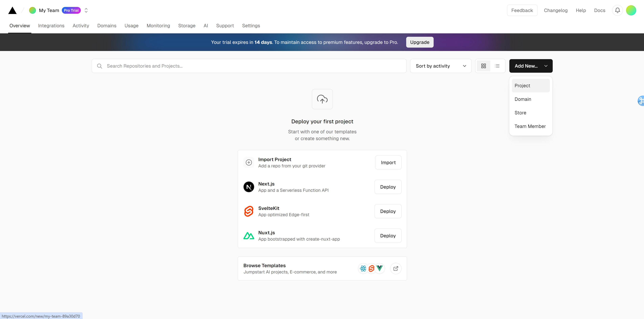Viewport: 644px width, 319px height.
Task: Select the Team Member option
Action: [530, 126]
